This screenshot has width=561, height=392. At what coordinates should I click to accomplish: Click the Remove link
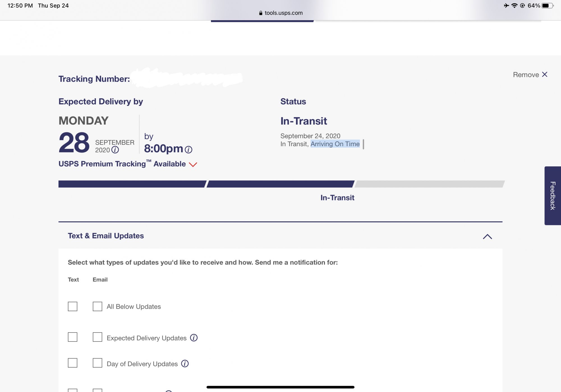pos(526,75)
